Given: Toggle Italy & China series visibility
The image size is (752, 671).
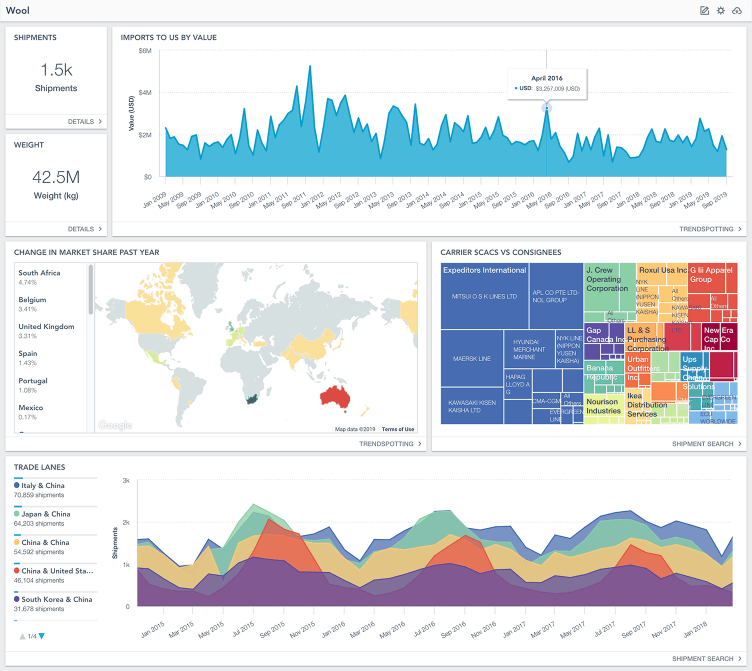Looking at the screenshot, I should (42, 485).
